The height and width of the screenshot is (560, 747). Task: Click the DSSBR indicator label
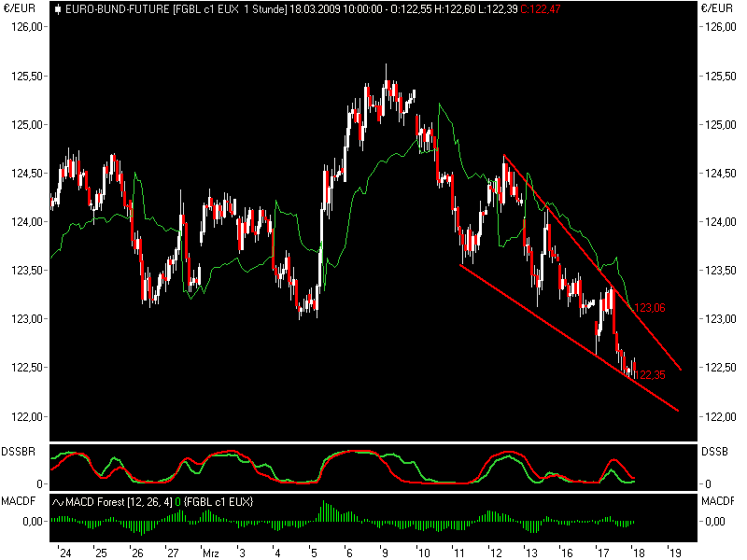coord(19,451)
